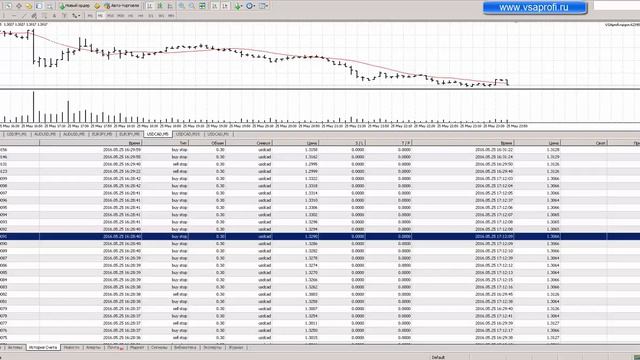Switch chart to bar chart type
Viewport: 640px width, 360px height.
pyautogui.click(x=150, y=6)
